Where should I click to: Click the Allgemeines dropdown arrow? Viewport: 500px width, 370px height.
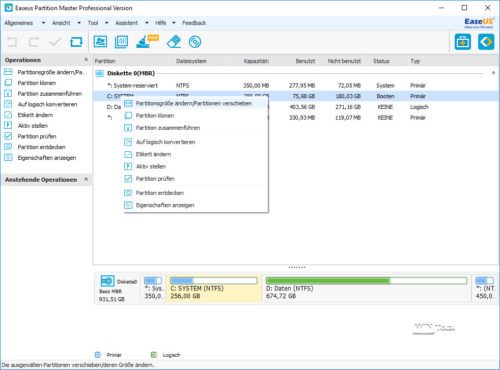pyautogui.click(x=43, y=23)
